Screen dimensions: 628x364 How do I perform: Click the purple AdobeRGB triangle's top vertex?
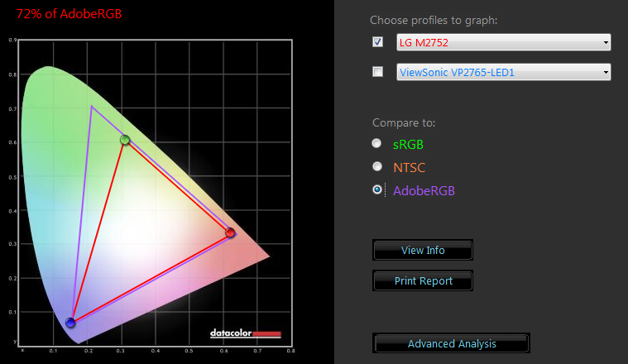coord(91,106)
